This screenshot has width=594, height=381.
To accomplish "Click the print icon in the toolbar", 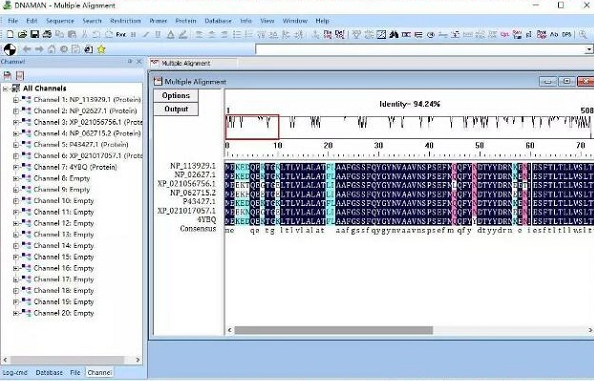I will coord(47,34).
